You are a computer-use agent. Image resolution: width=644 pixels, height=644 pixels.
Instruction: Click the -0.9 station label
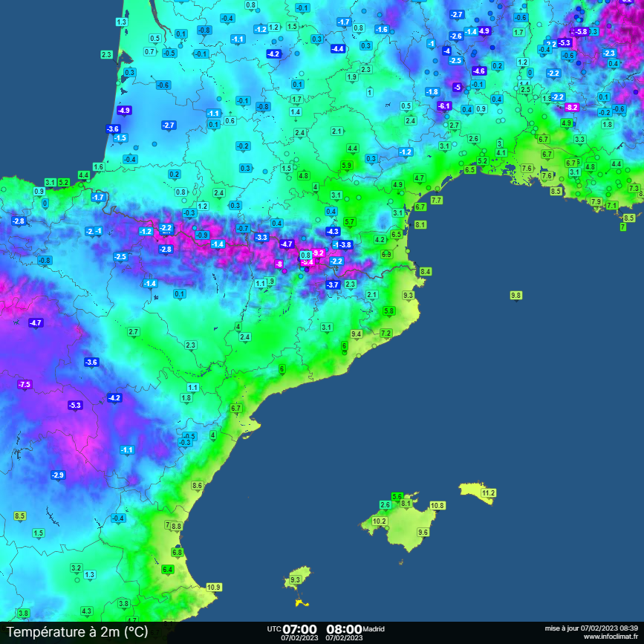[201, 235]
